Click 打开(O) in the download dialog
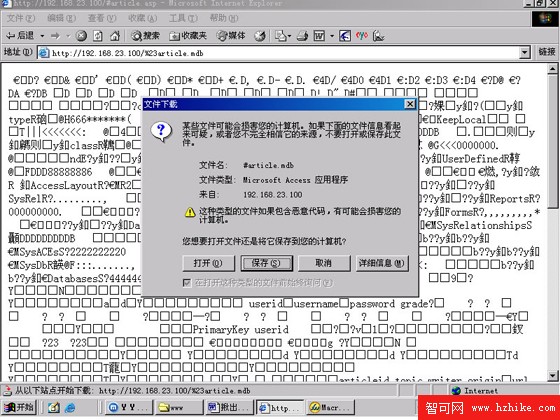The height and width of the screenshot is (420, 560). click(208, 263)
